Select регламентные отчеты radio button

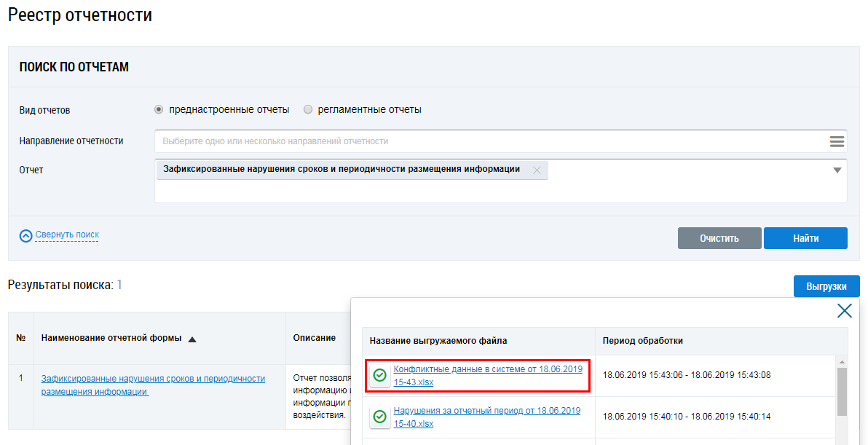(x=308, y=110)
